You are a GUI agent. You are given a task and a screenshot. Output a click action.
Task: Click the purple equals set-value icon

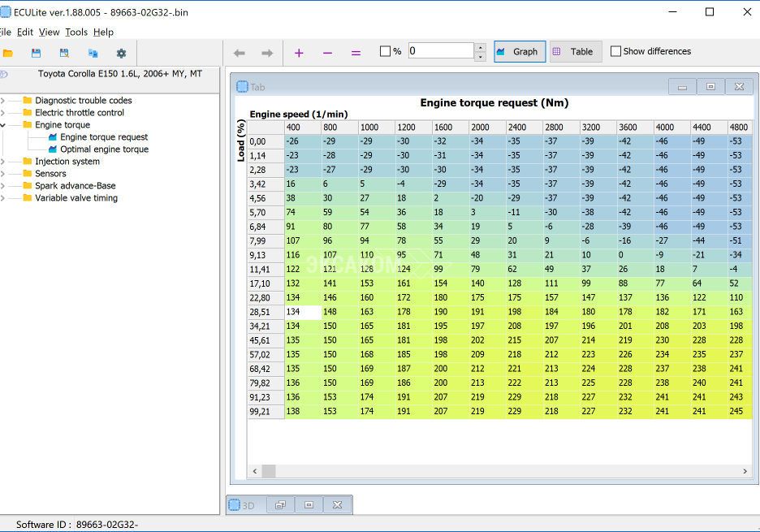pos(356,53)
